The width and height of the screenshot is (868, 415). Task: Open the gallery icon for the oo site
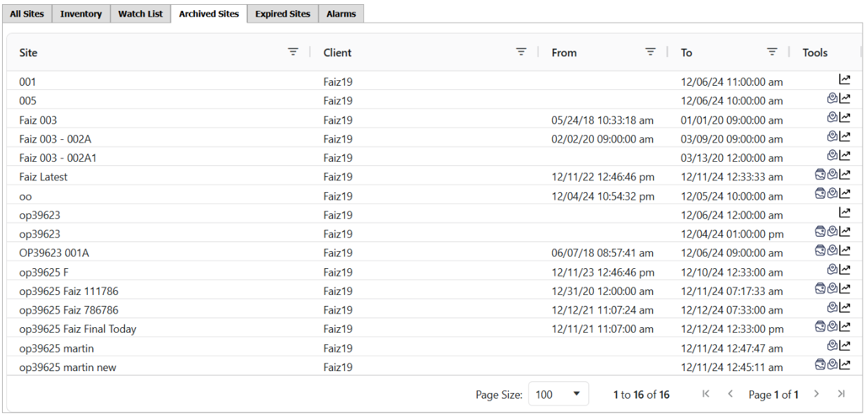click(x=820, y=194)
